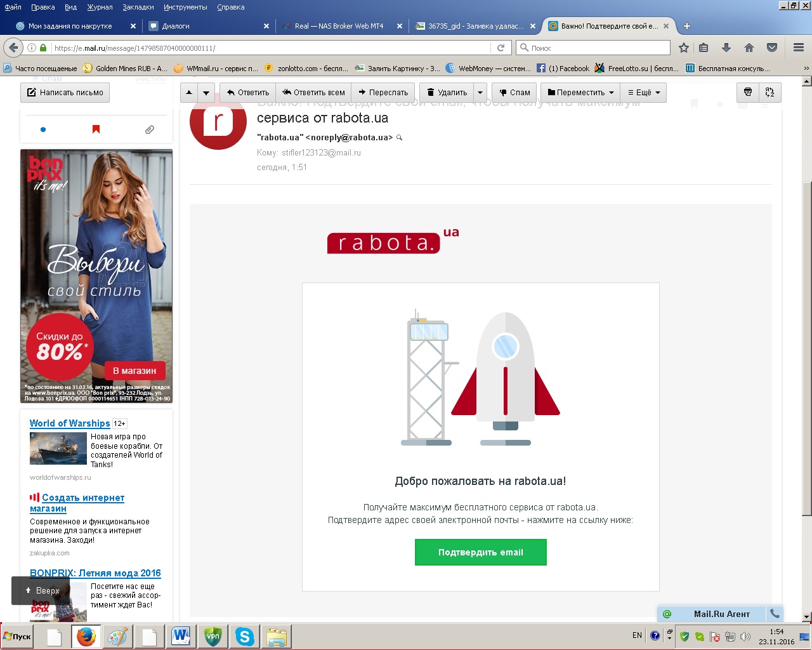This screenshot has height=650, width=812.
Task: Open BONPRIX: Летняя мода 2016 link
Action: 95,573
